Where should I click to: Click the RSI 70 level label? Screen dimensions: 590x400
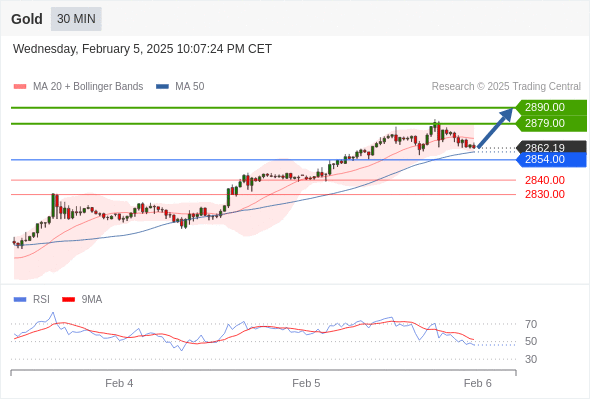point(531,324)
